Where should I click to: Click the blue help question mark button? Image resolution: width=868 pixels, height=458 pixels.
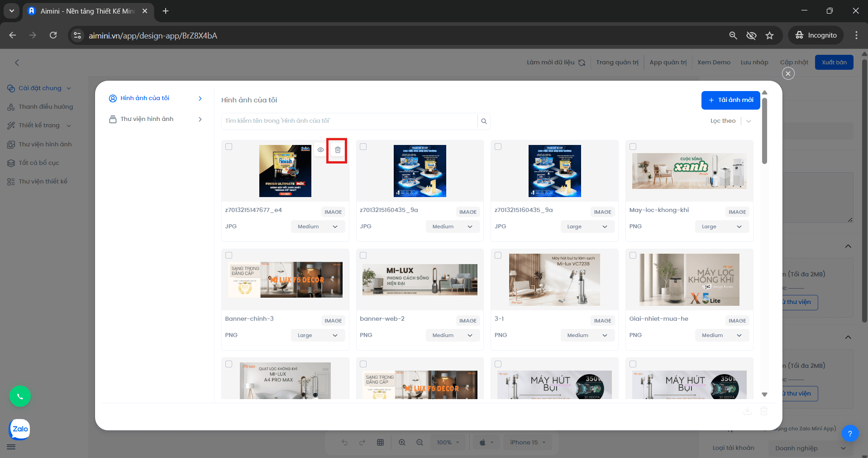point(849,434)
